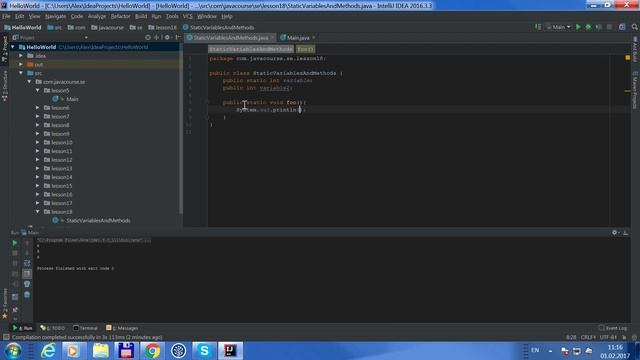The height and width of the screenshot is (360, 640).
Task: Hide the Project tool window panel
Action: click(x=178, y=37)
